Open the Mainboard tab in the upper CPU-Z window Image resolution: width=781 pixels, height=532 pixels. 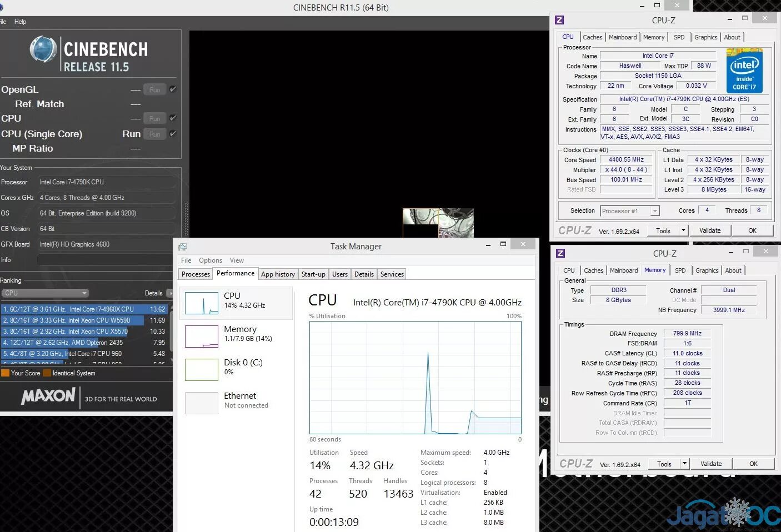623,37
